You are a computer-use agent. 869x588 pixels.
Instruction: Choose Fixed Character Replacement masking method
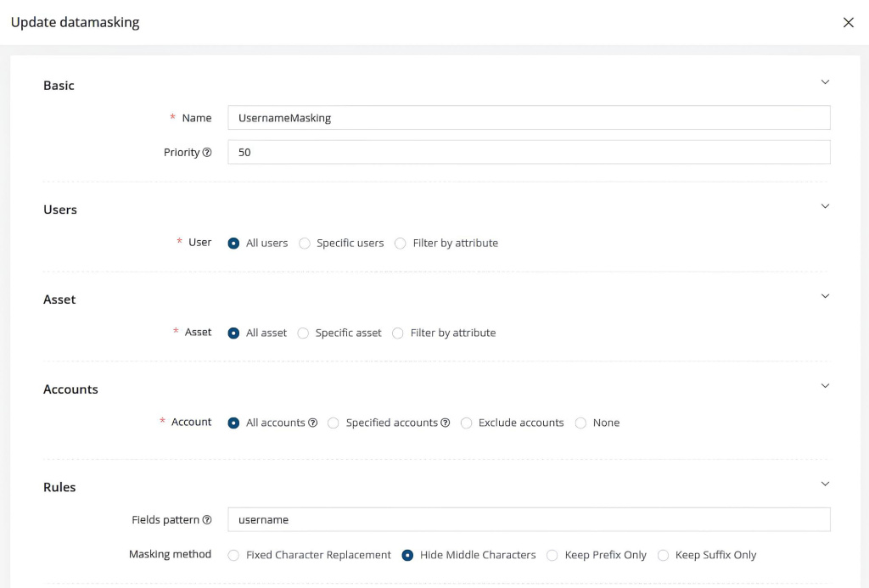(234, 556)
